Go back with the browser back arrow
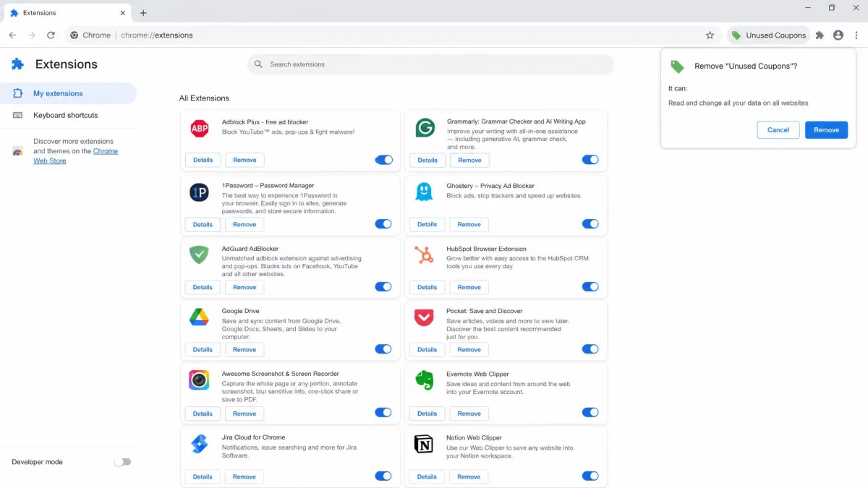868x488 pixels. point(12,35)
